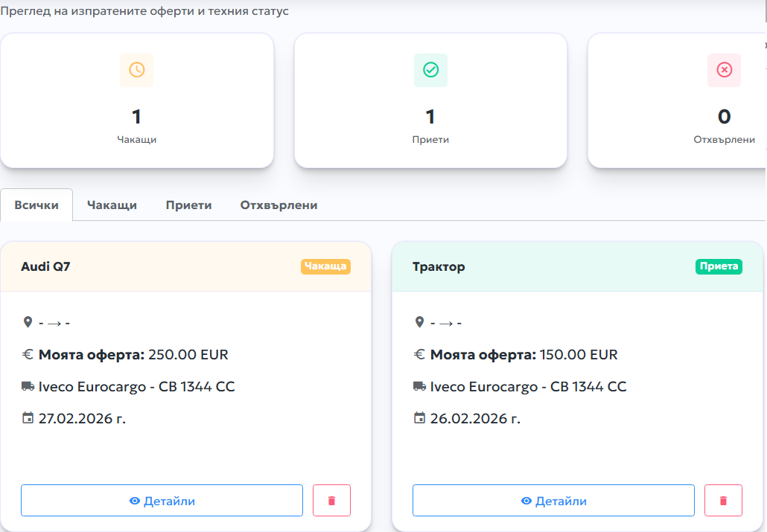The width and height of the screenshot is (767, 532).
Task: Click the Приета status badge
Action: click(719, 266)
